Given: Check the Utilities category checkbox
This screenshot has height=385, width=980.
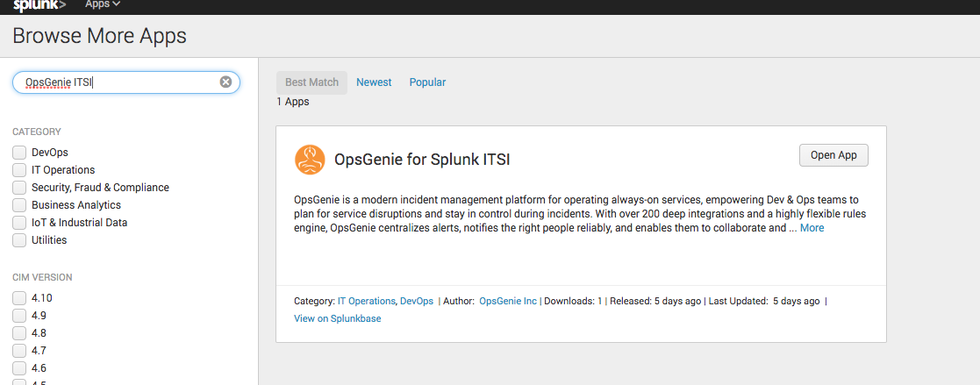Looking at the screenshot, I should coord(19,240).
